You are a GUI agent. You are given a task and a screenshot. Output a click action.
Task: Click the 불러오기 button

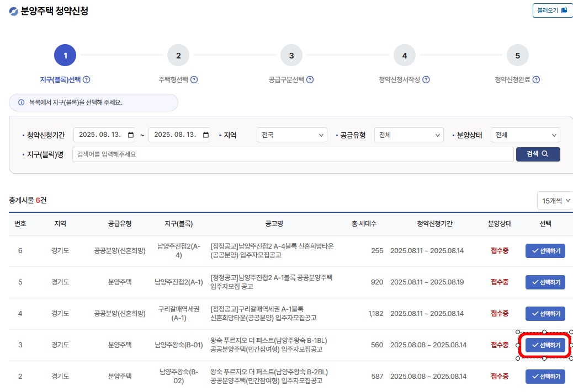tap(553, 10)
